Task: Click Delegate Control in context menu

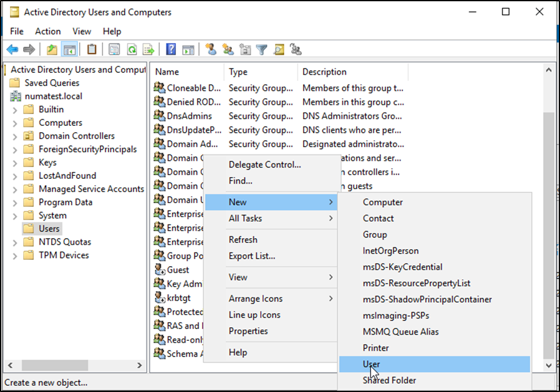Action: click(x=264, y=165)
